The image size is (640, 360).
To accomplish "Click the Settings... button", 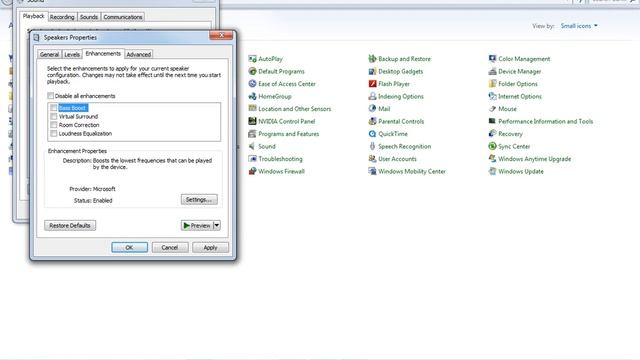I will [x=199, y=200].
